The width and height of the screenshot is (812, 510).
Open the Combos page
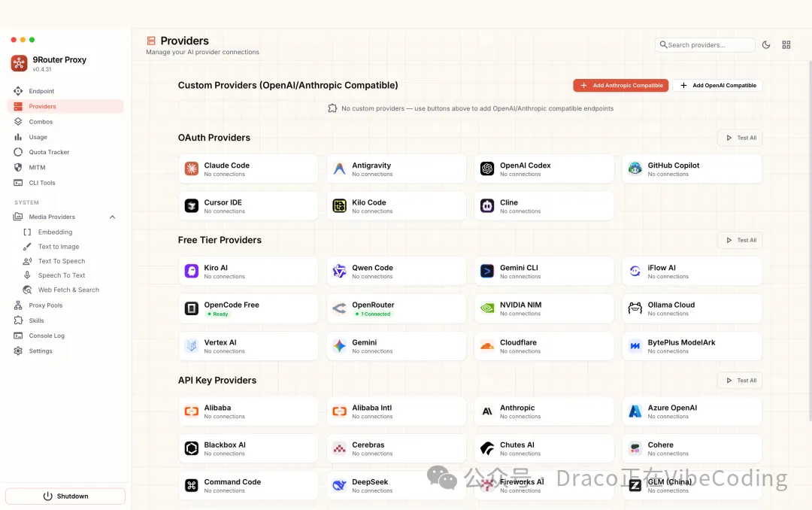(x=65, y=122)
